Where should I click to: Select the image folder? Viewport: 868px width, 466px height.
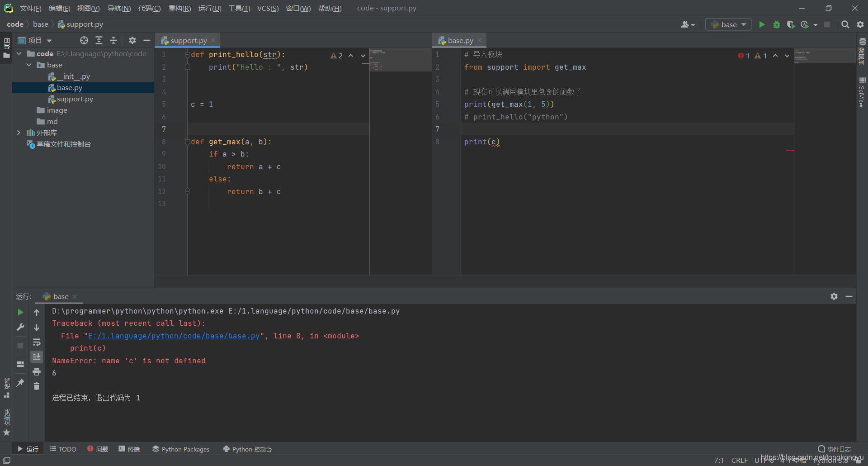[x=57, y=110]
